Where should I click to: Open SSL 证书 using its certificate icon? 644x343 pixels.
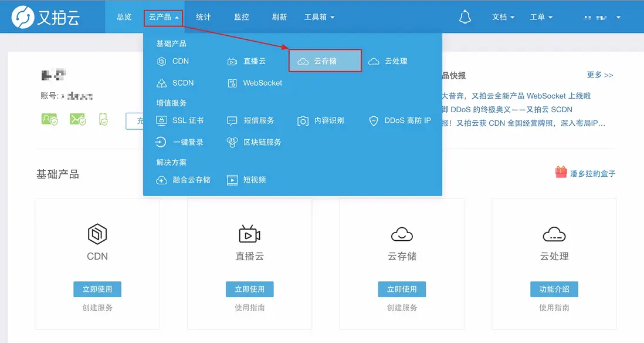pos(161,121)
